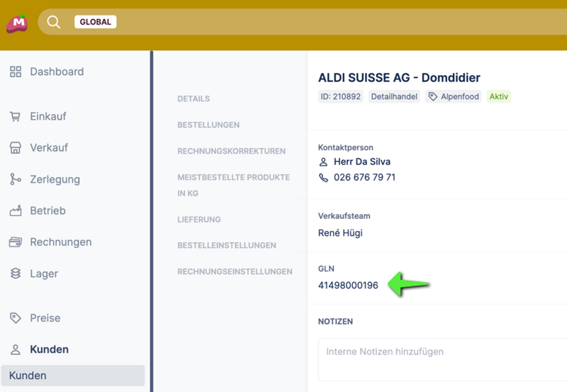Switch to the Bestellungen section

click(208, 125)
